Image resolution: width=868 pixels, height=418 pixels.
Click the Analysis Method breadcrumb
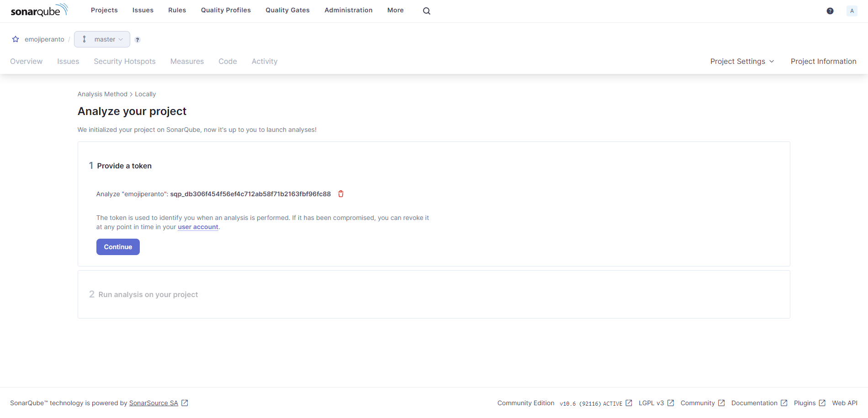(x=102, y=94)
